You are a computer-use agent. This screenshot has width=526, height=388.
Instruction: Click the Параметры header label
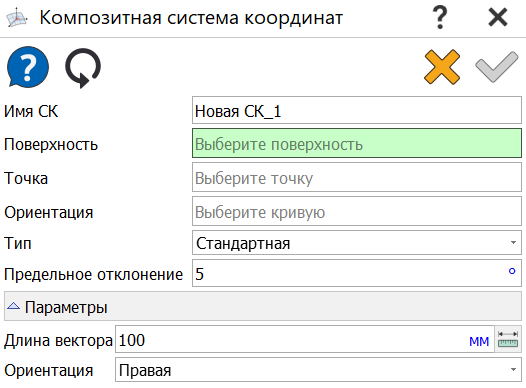point(66,307)
